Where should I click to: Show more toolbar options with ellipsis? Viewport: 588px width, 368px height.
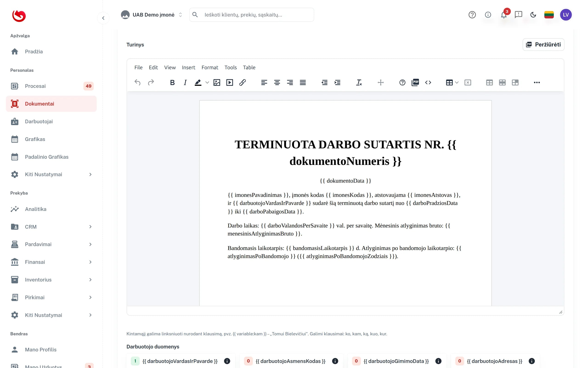tap(537, 83)
